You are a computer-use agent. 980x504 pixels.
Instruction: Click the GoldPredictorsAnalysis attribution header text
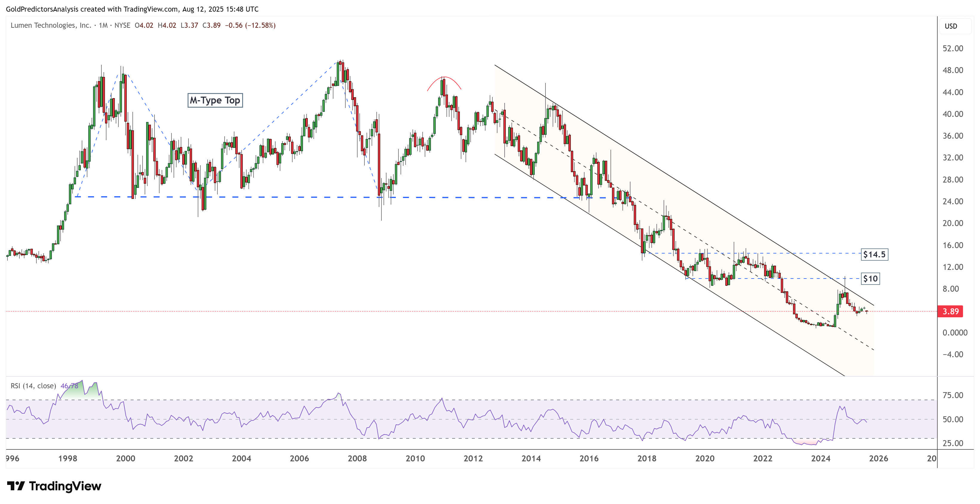tap(132, 9)
